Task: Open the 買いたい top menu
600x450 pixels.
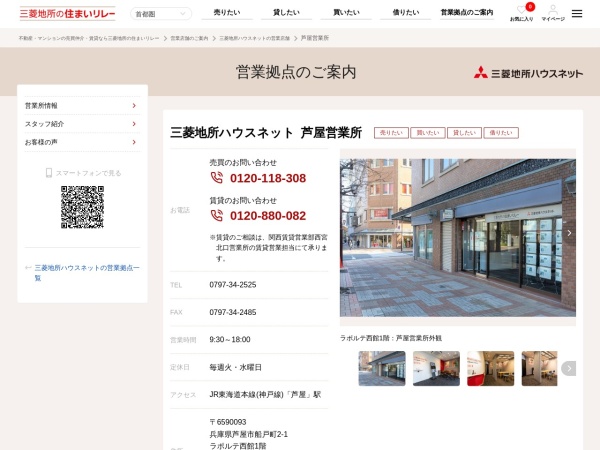Action: pos(346,13)
